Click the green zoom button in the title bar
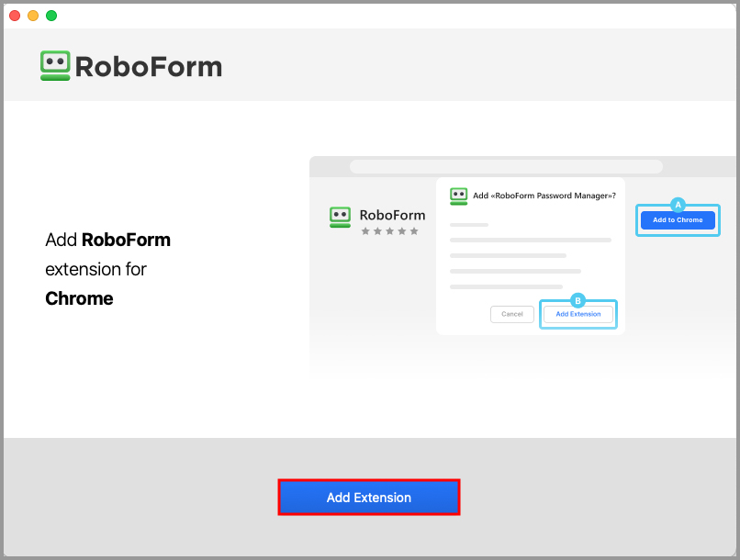 51,15
